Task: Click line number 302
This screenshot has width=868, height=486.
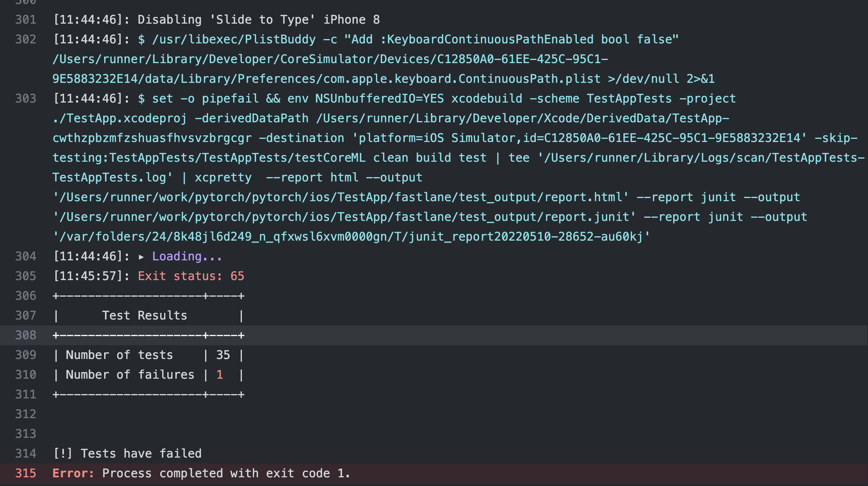Action: click(x=26, y=39)
